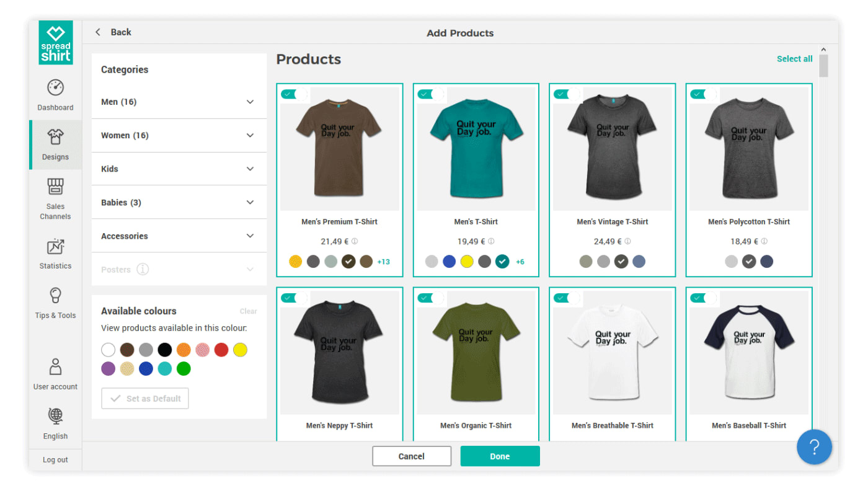Click the English language globe icon
The image size is (868, 496).
(55, 415)
